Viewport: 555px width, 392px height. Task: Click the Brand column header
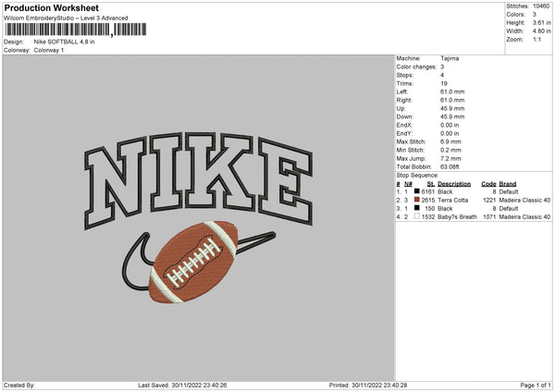(x=508, y=184)
